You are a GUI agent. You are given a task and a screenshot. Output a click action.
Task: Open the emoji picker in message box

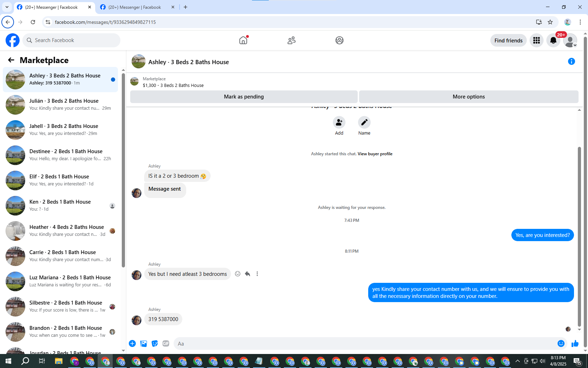pyautogui.click(x=561, y=343)
